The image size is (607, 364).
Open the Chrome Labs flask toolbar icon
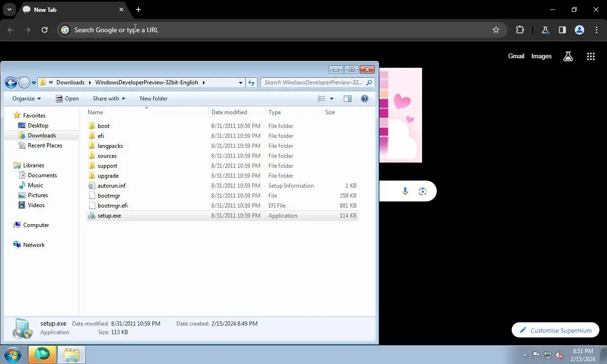pyautogui.click(x=545, y=30)
